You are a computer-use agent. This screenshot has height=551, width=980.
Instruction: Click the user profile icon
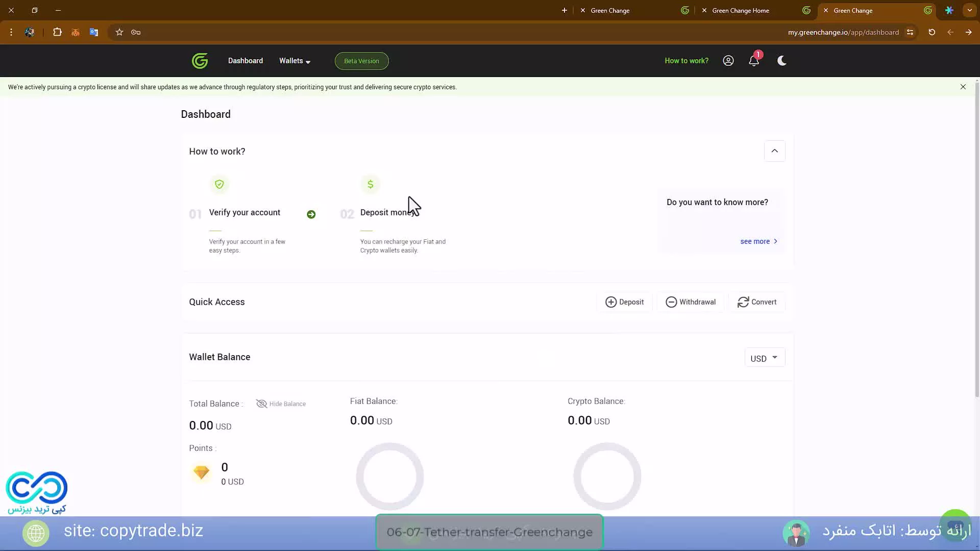728,61
